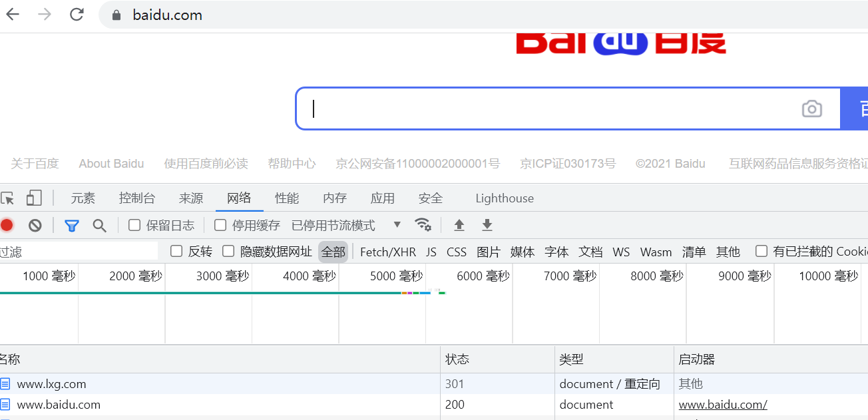Switch to the 元素 tab
Image resolution: width=868 pixels, height=420 pixels.
point(83,198)
